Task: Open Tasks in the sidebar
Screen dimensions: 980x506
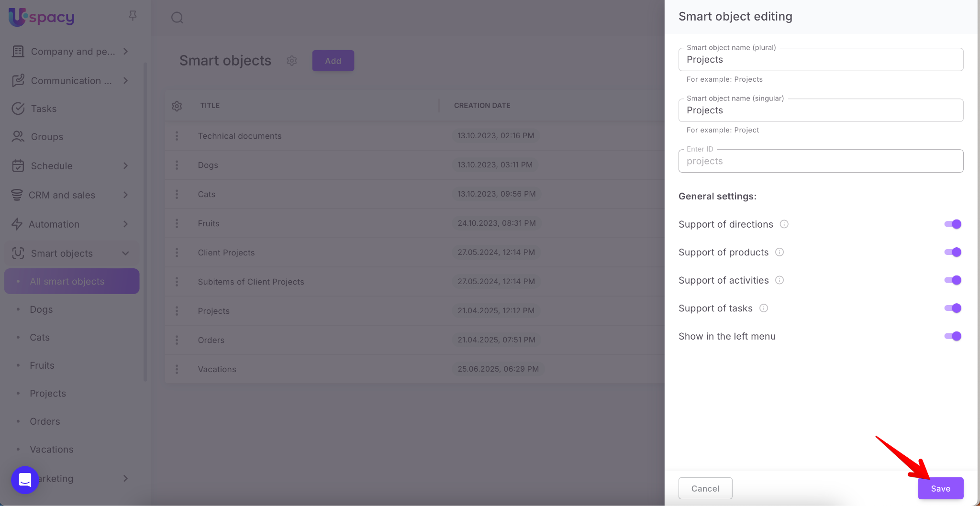Action: (x=44, y=109)
